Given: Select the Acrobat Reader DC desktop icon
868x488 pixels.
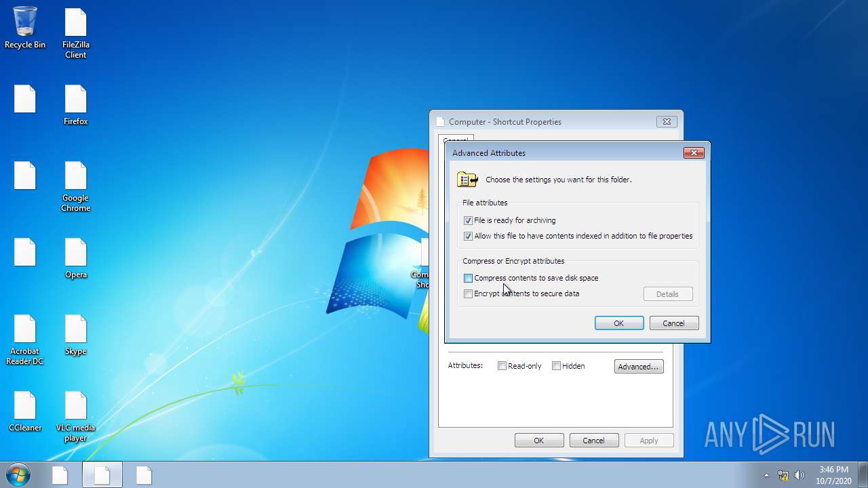Looking at the screenshot, I should coord(25,340).
